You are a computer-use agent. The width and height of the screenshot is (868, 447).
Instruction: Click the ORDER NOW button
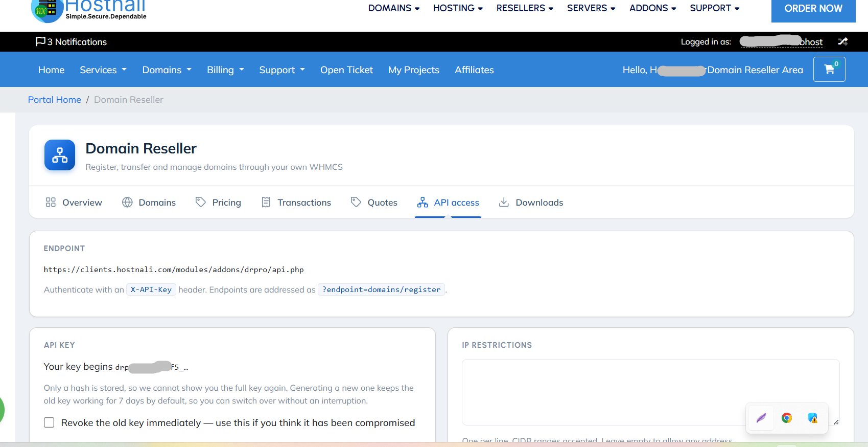(813, 9)
